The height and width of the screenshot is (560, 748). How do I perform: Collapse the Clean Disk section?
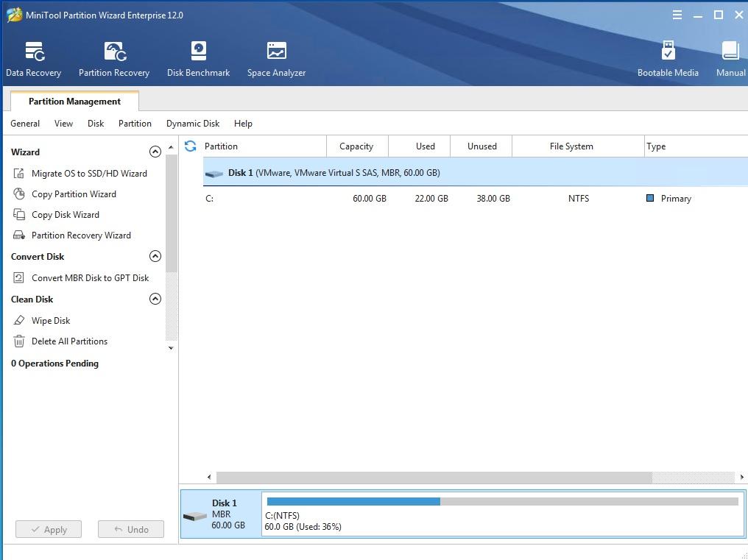tap(155, 299)
